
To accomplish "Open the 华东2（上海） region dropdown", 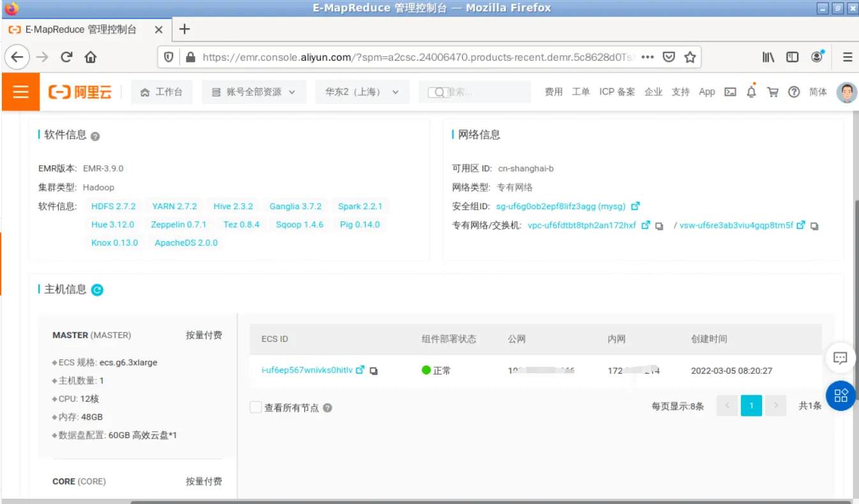I will pos(362,92).
